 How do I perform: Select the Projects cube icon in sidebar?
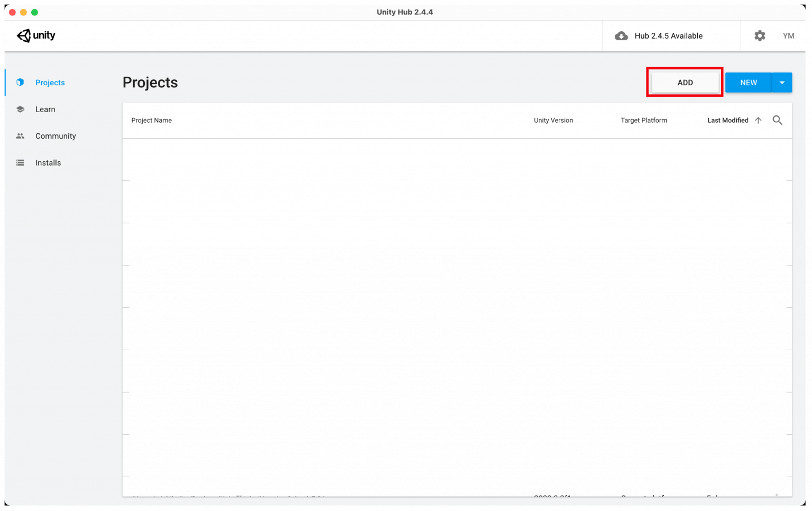pos(20,83)
